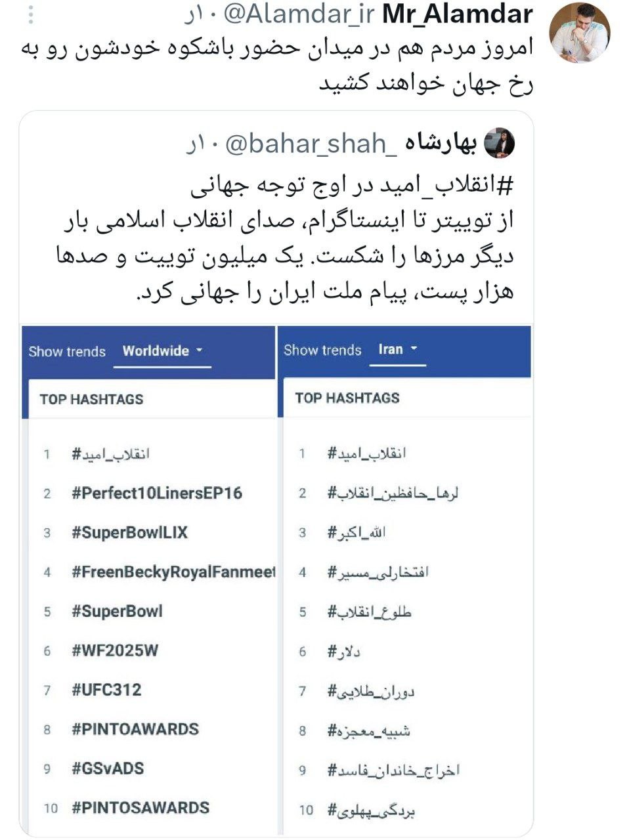Click the Worldwide trends screenshot image

point(149,581)
